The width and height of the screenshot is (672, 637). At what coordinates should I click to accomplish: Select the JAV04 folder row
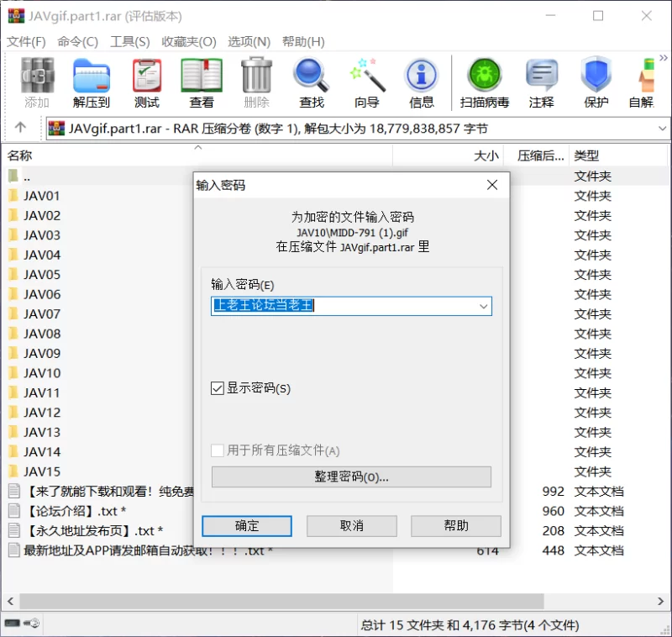coord(41,255)
